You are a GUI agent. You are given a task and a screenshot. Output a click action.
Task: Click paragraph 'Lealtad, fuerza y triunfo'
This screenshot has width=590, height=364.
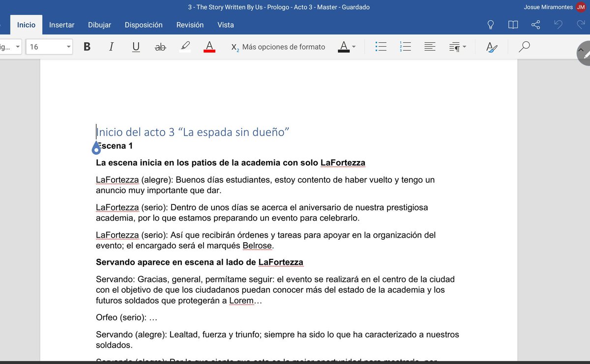[x=277, y=339]
